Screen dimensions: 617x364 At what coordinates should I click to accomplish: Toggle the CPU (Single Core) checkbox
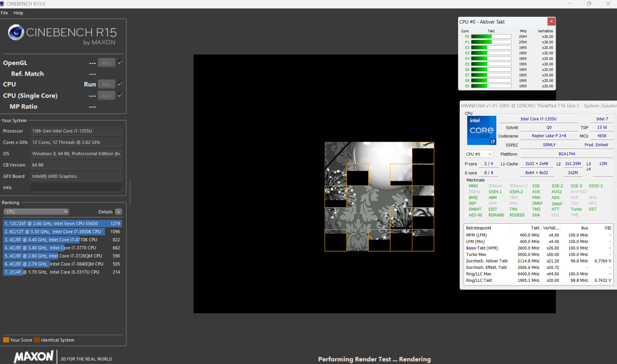(120, 95)
